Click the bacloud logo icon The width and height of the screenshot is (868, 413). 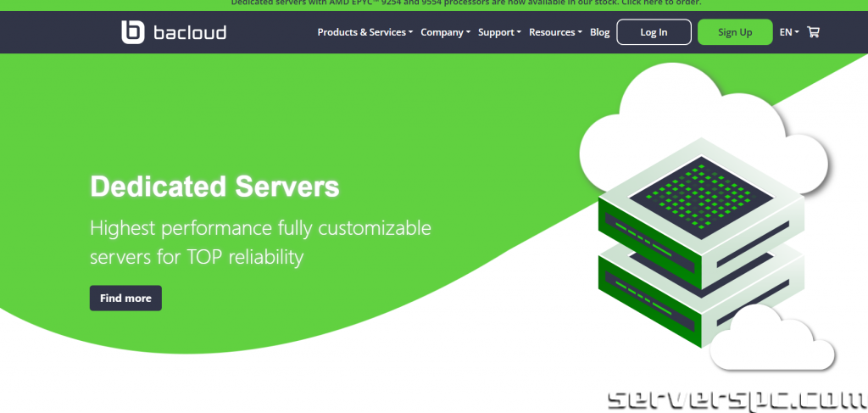(x=134, y=32)
